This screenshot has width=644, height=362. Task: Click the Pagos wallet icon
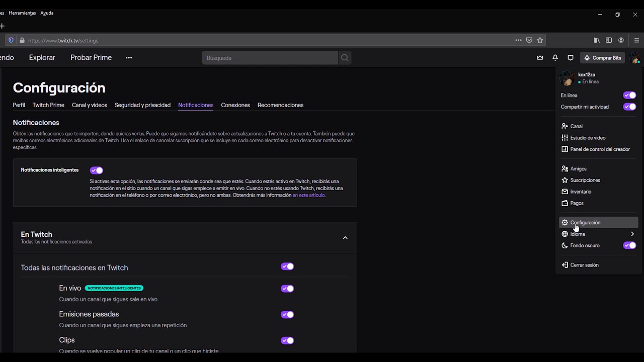[x=565, y=203]
